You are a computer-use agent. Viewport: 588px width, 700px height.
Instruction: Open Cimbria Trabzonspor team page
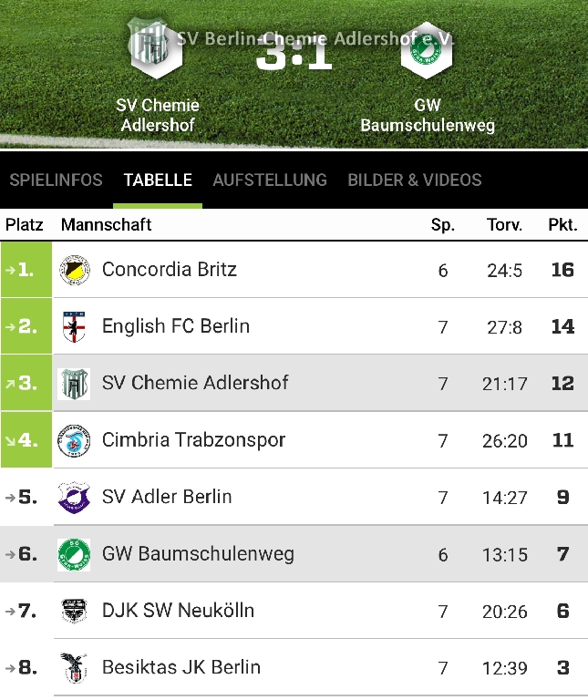[x=193, y=440]
